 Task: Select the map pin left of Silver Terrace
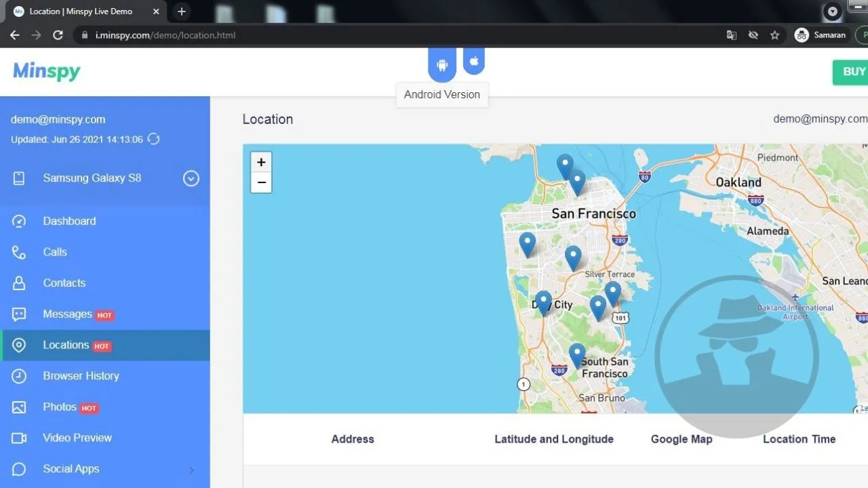tap(573, 258)
